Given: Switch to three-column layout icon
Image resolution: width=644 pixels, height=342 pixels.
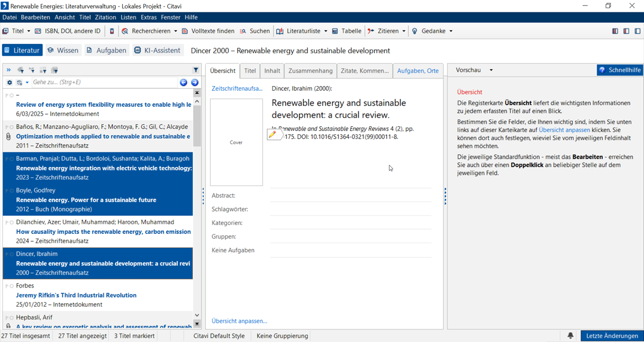Looking at the screenshot, I should [615, 31].
